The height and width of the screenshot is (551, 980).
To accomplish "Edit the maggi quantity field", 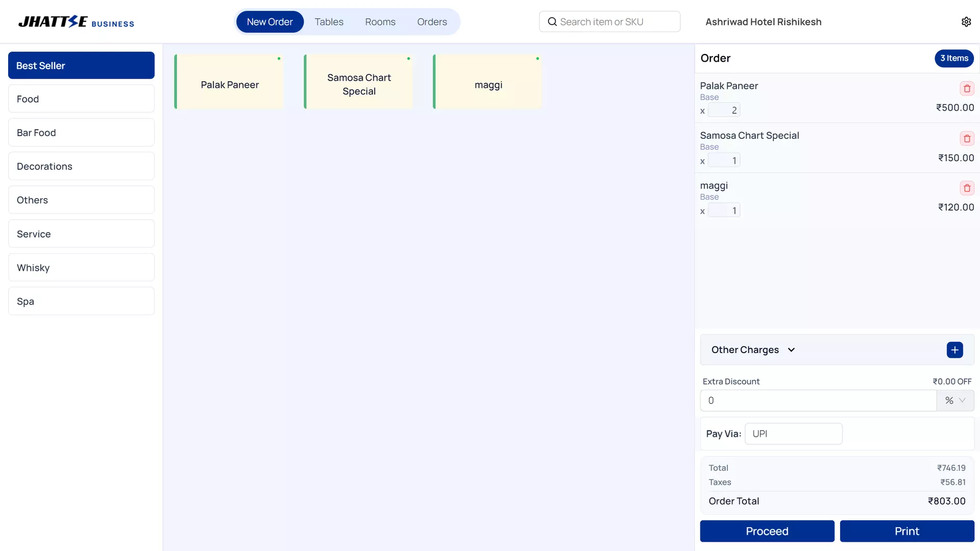I will pos(724,210).
